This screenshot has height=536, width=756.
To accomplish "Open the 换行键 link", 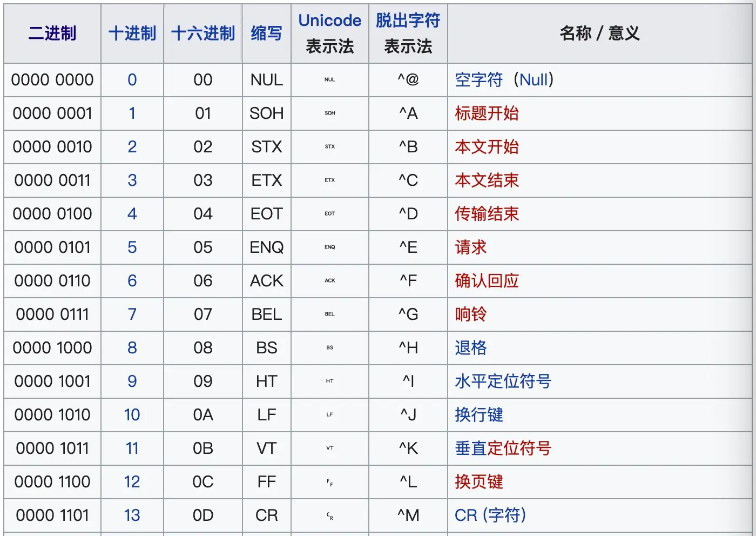I will tap(478, 415).
